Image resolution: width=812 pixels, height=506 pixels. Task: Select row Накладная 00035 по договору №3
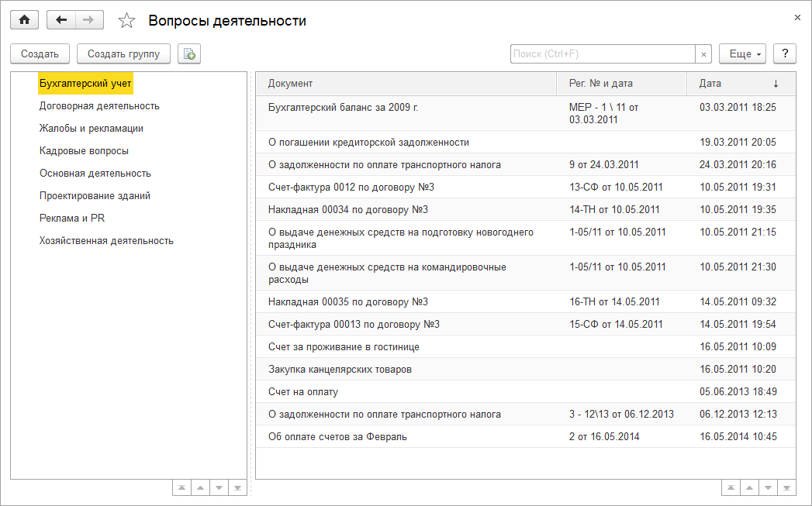[526, 301]
